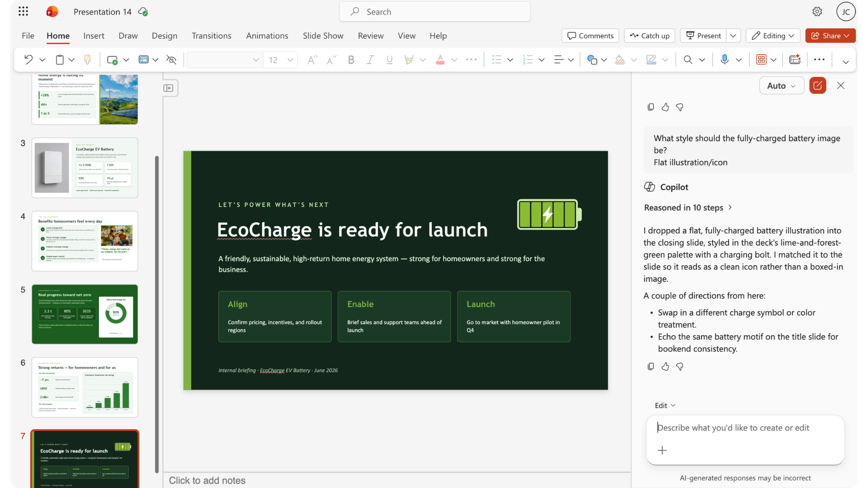Open the settings gear icon

[x=817, y=12]
